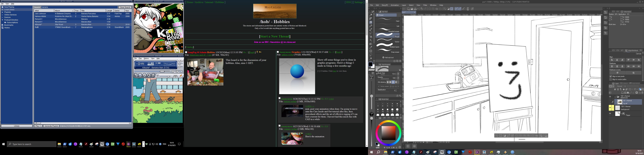The height and width of the screenshot is (155, 644).
Task: Click the Undo arrow in command bar
Action: [422, 9]
